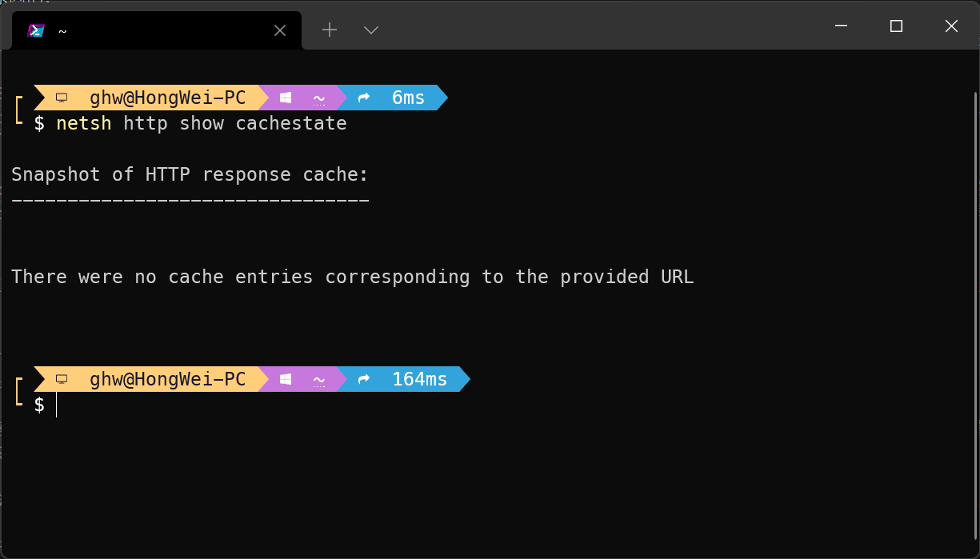Click the computer icon in the second prompt

pyautogui.click(x=62, y=379)
